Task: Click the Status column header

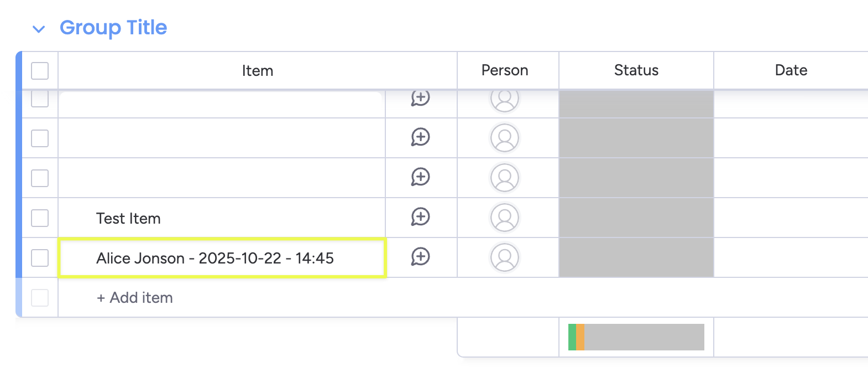Action: click(636, 70)
